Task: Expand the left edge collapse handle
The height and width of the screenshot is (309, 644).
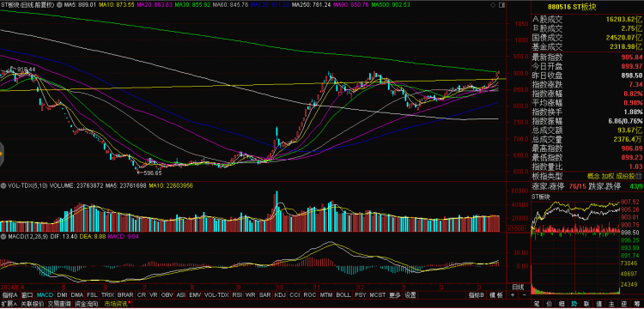Action: tap(2, 154)
